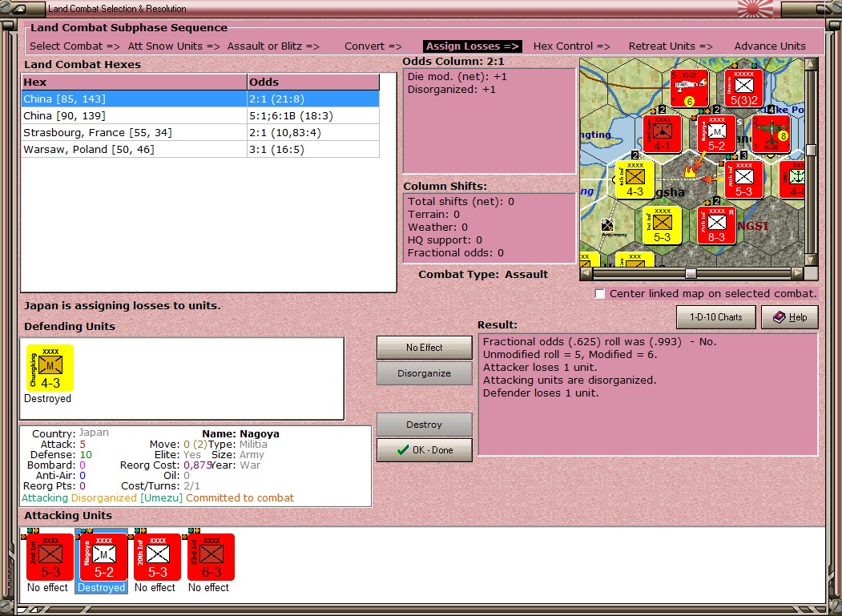Click map scrollbar down arrow
842x616 pixels.
[x=811, y=260]
